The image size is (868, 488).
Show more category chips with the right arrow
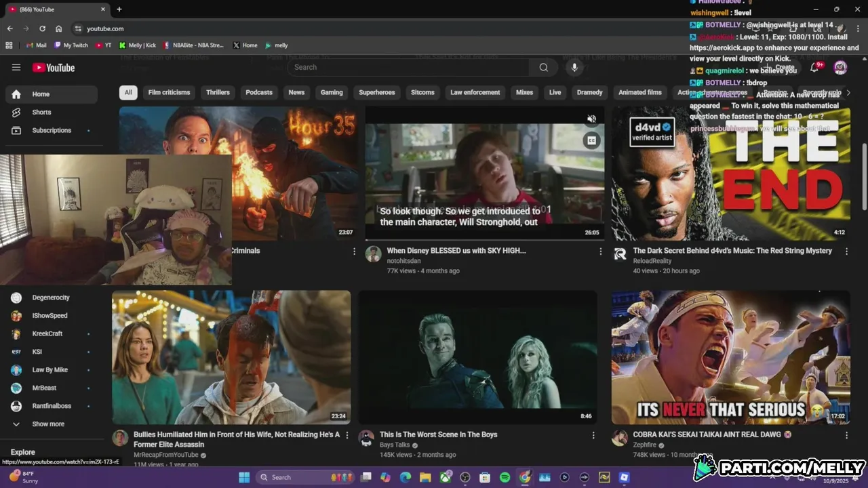click(848, 92)
